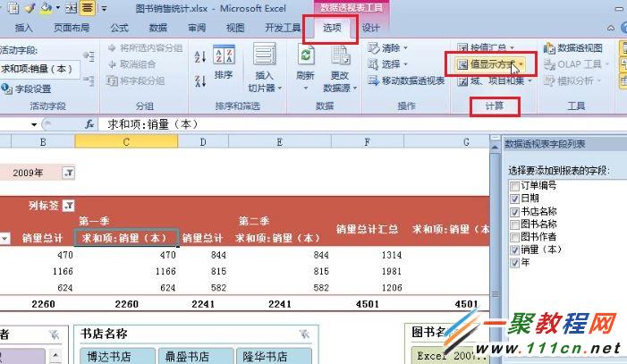Switch to the 开发工具 tab
This screenshot has width=627, height=364.
pos(283,28)
